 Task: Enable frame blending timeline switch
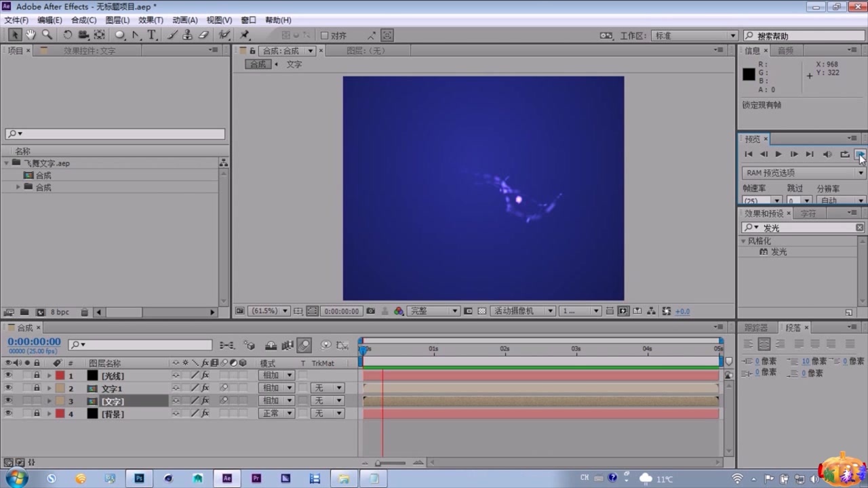click(x=288, y=345)
